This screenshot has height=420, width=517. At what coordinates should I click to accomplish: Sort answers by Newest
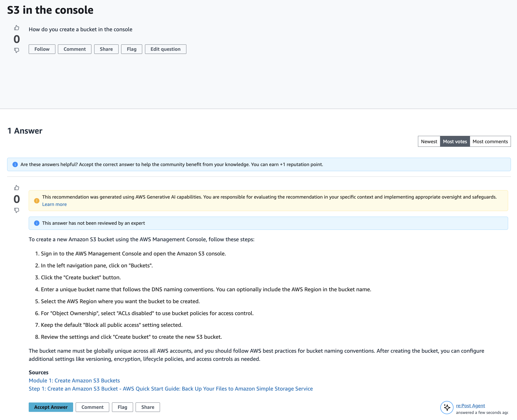[x=429, y=141]
